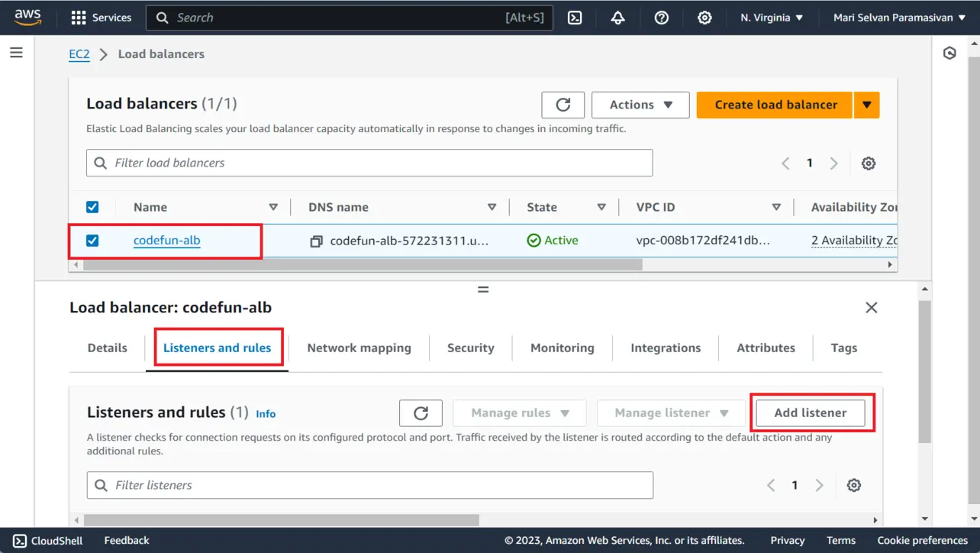Open the hamburger side navigation menu
The height and width of the screenshot is (553, 980).
coord(16,53)
